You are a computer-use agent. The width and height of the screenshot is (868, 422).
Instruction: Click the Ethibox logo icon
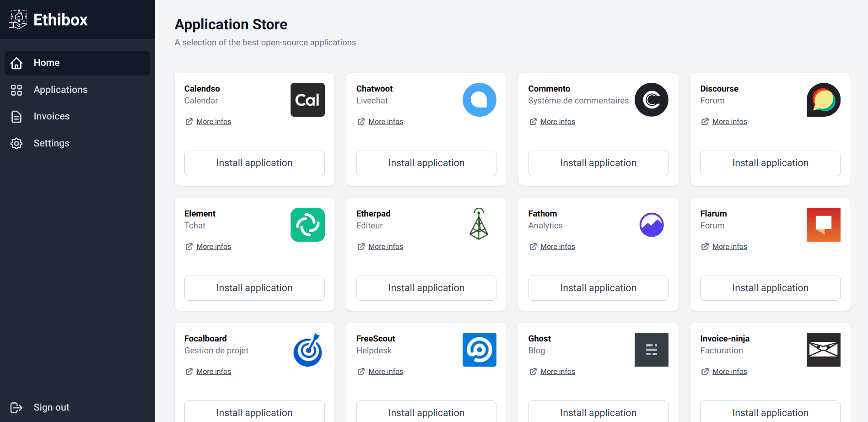[18, 20]
